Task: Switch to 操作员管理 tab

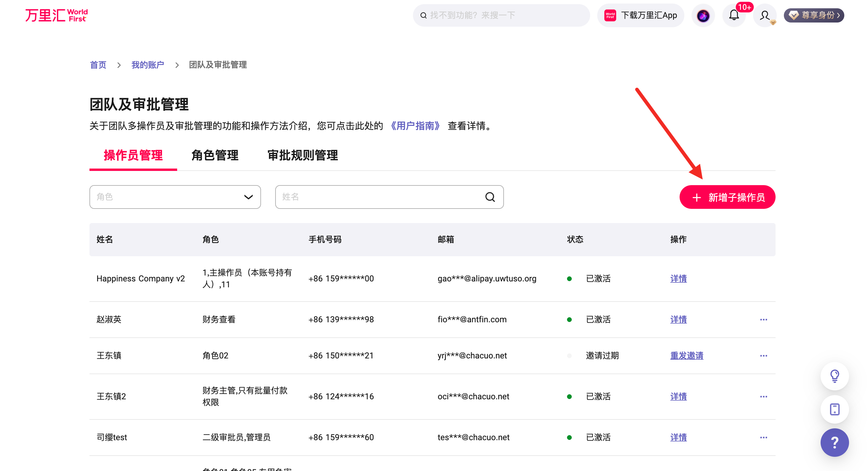Action: click(133, 155)
